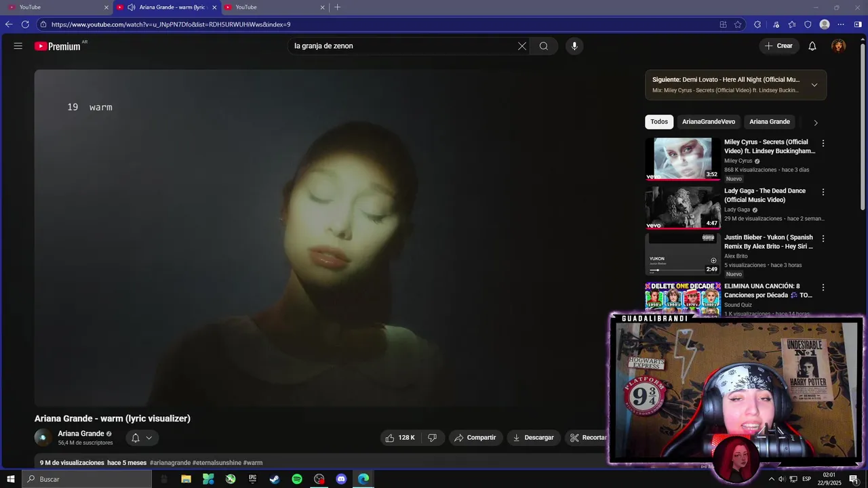Viewport: 868px width, 488px height.
Task: Click the video player area
Action: [x=322, y=237]
